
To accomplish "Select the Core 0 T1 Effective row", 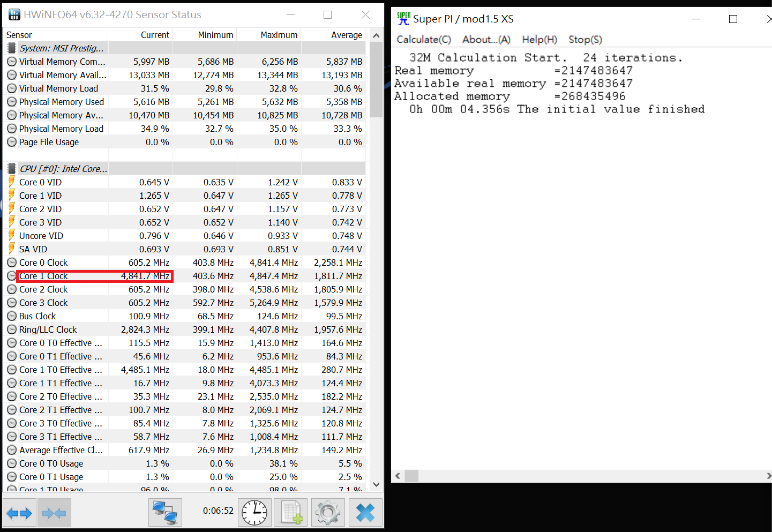I will pos(185,356).
